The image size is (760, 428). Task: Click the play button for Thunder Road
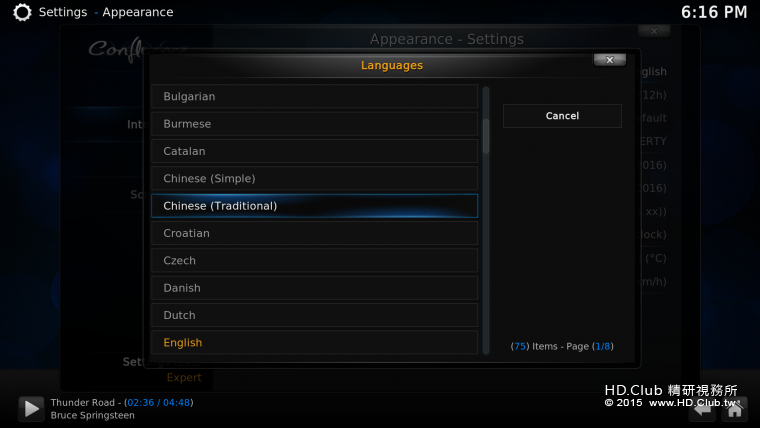[31, 408]
